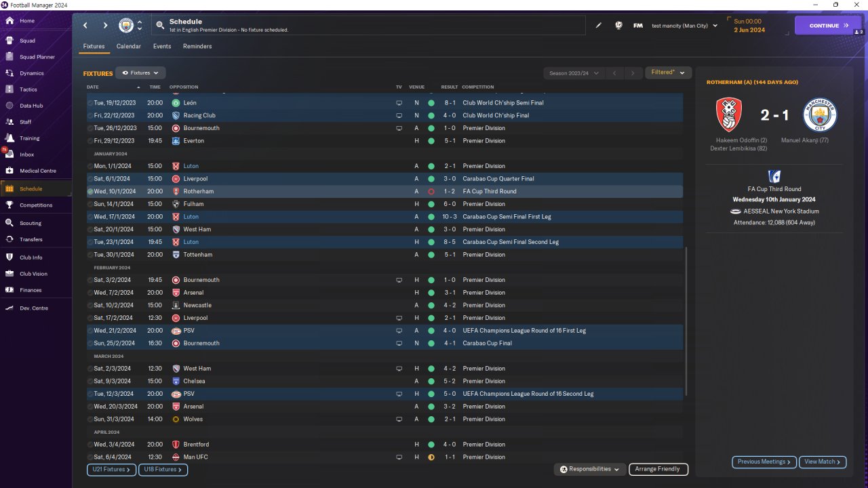
Task: Open the Tactics board icon in sidebar
Action: (x=9, y=89)
